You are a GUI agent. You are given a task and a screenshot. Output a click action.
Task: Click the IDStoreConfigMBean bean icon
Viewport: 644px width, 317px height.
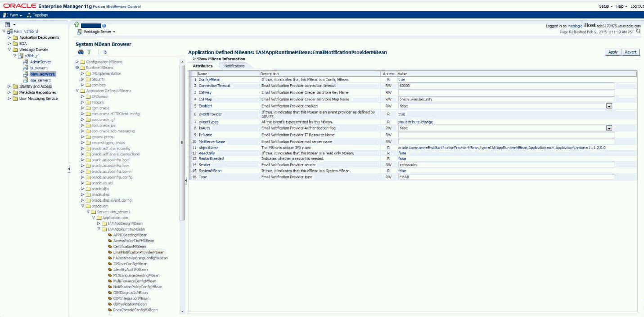pyautogui.click(x=110, y=264)
